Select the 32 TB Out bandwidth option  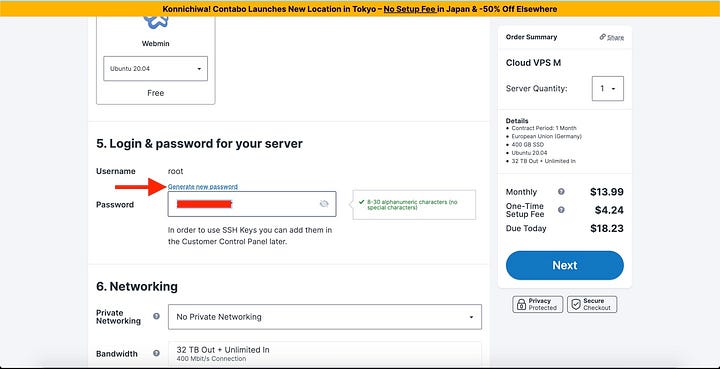(x=325, y=353)
